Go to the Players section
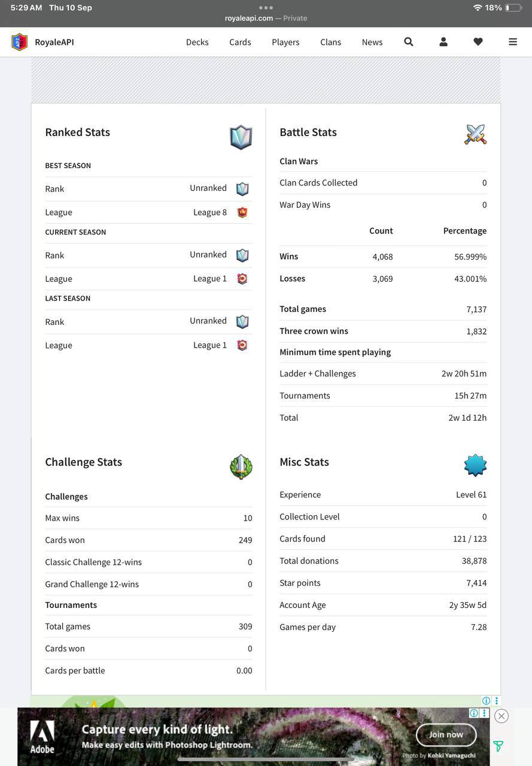 point(285,42)
